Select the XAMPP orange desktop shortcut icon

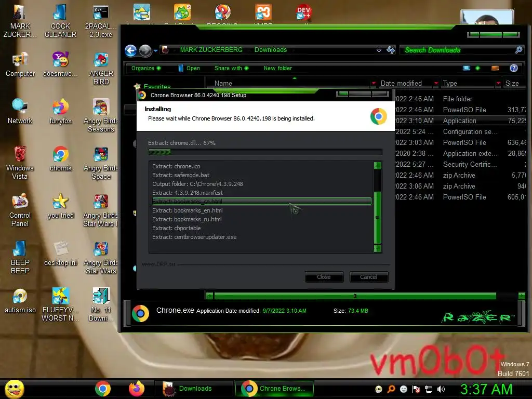coord(263,13)
